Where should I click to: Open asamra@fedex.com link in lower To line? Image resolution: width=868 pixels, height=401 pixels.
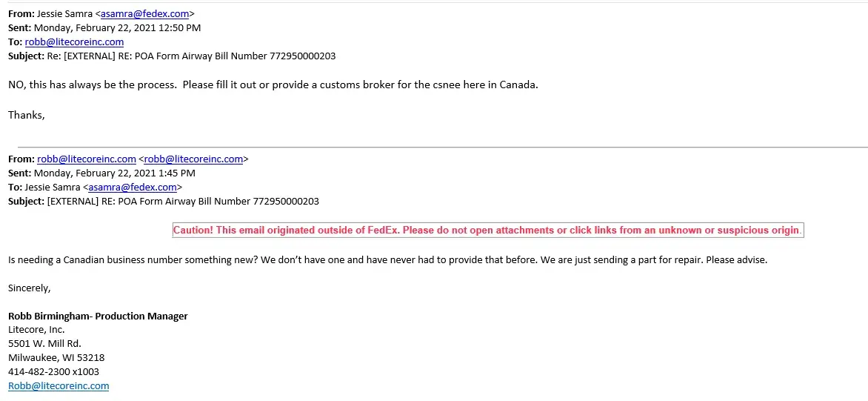pos(133,188)
